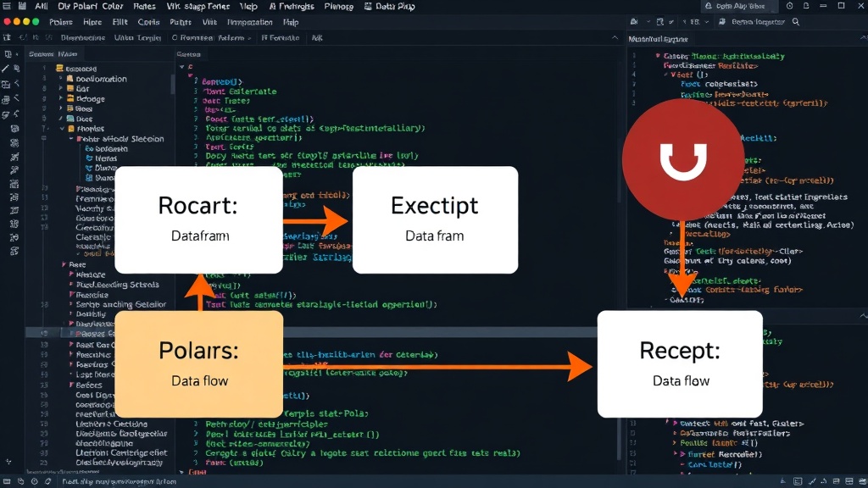Select the Foahtr sffodt Sletoion tree row
This screenshot has width=868, height=488.
pyautogui.click(x=120, y=139)
